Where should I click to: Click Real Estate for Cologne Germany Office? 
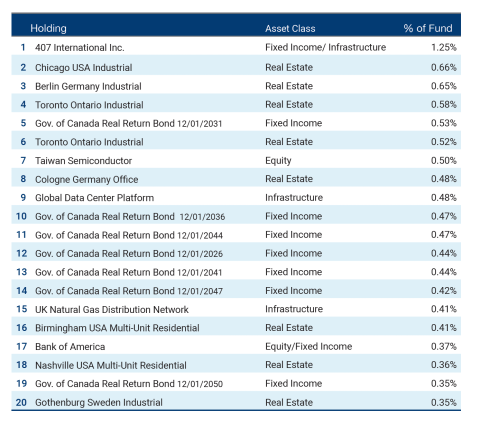(x=289, y=179)
